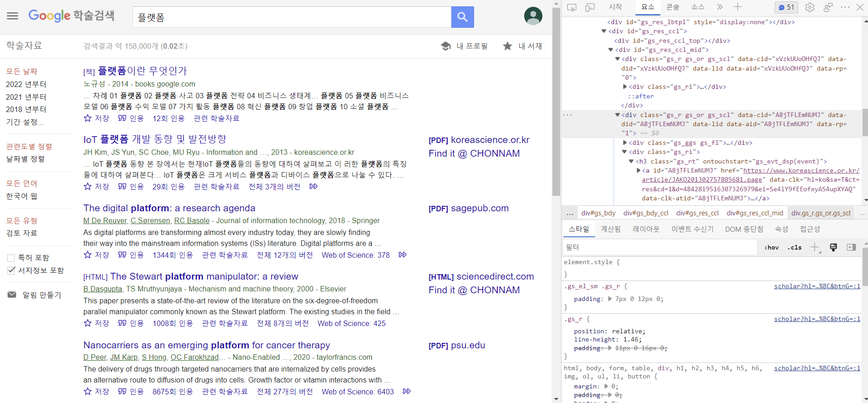Save the IoT 플랫폼 개발 동향 result
This screenshot has width=868, height=403.
click(97, 187)
